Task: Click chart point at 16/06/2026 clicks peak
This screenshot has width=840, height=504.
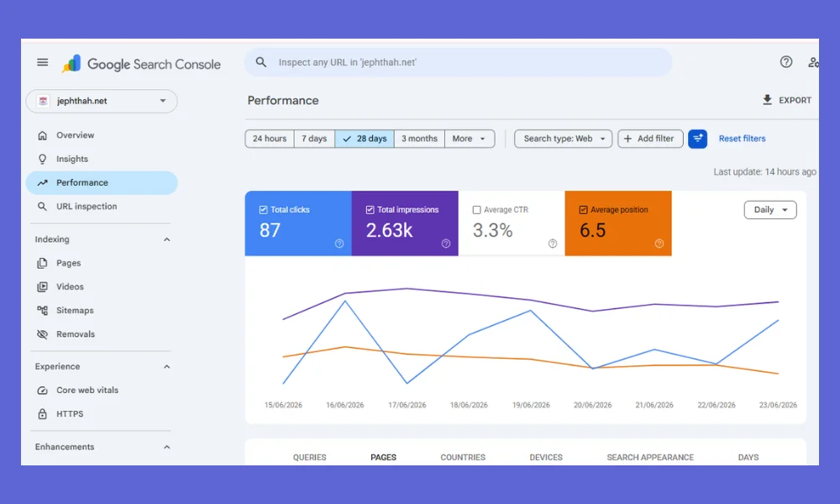Action: coord(345,301)
